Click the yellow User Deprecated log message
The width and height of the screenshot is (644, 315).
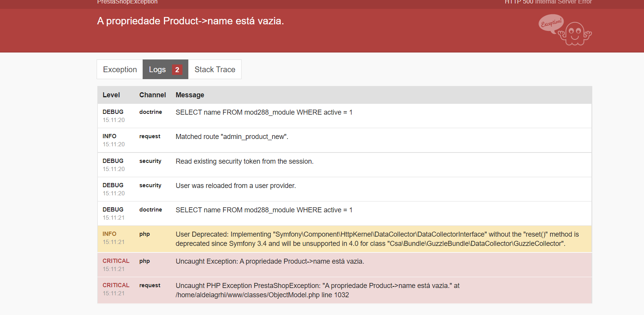tap(377, 239)
